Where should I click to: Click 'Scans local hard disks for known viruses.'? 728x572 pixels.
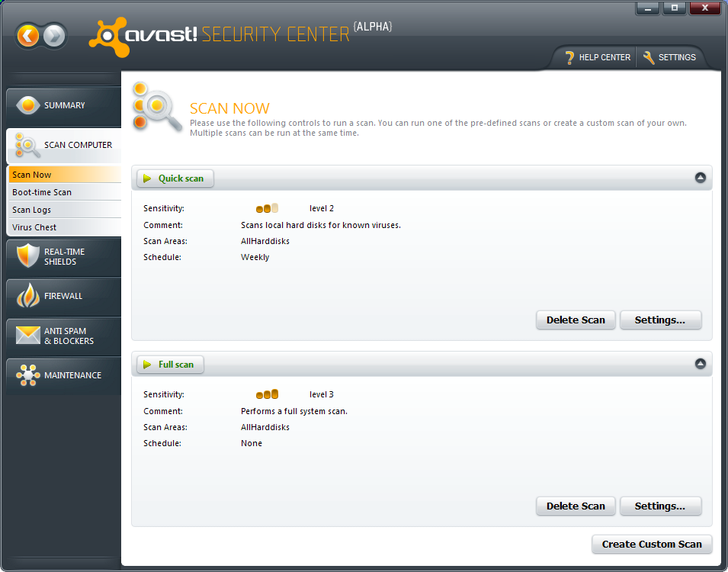[321, 225]
